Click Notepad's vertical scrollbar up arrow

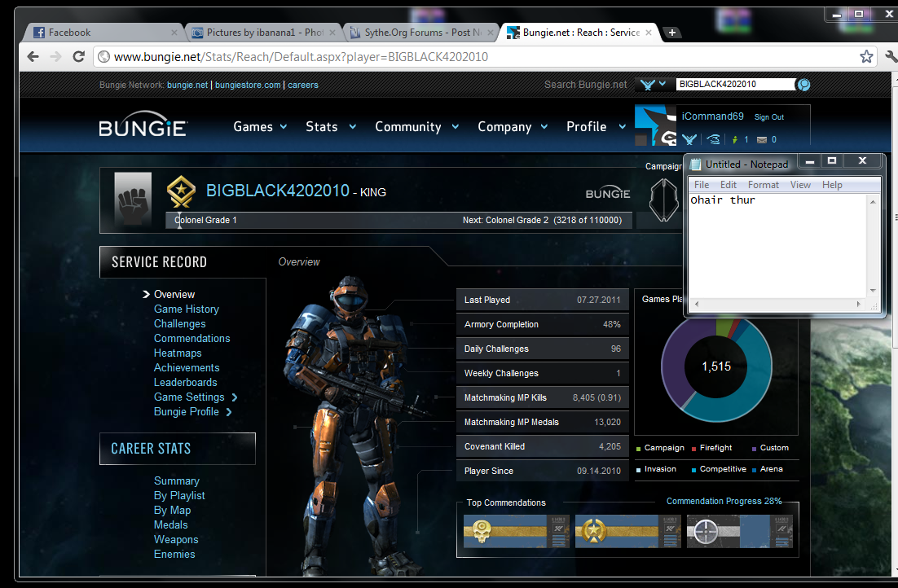[x=873, y=201]
